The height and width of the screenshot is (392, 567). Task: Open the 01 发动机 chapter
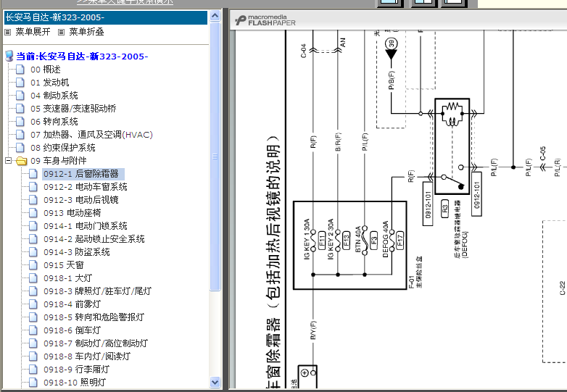pyautogui.click(x=50, y=83)
